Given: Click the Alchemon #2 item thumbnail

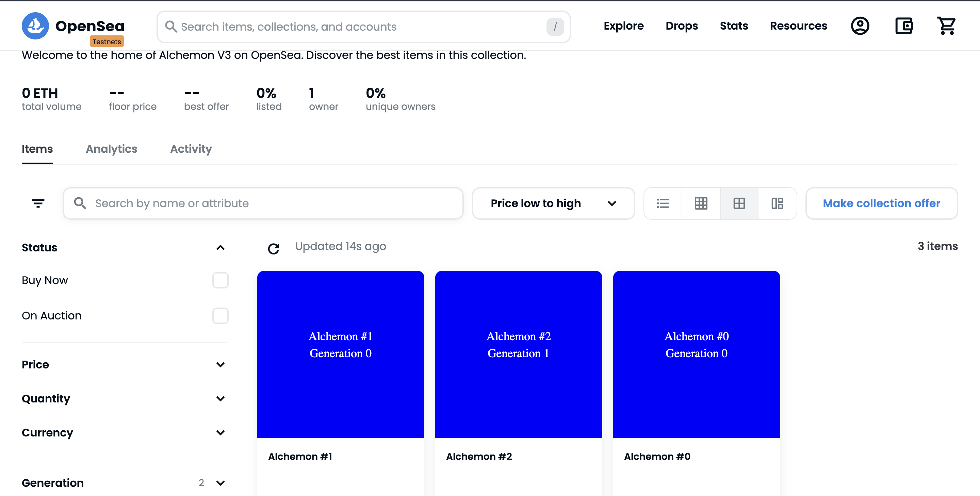Looking at the screenshot, I should [x=518, y=354].
